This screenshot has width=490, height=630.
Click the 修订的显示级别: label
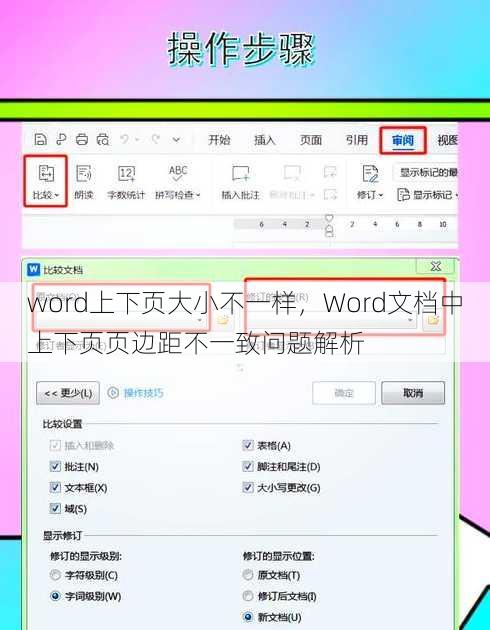pos(86,556)
